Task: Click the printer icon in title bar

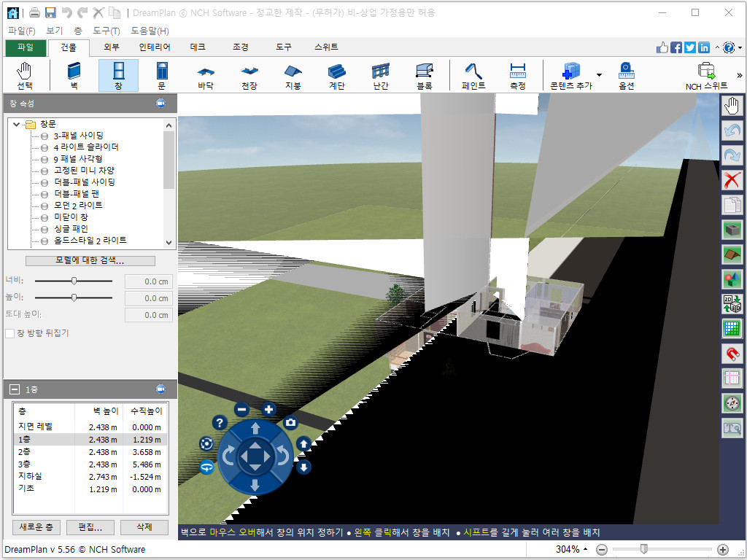Action: point(34,13)
